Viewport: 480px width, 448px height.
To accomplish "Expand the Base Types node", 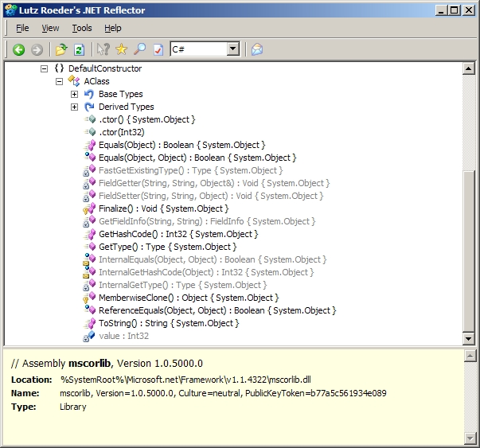I will 74,94.
